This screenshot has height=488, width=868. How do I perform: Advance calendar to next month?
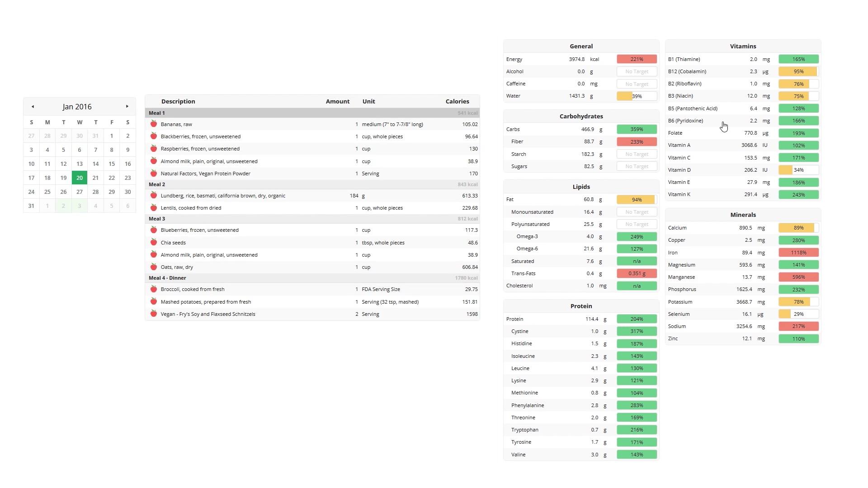click(x=127, y=107)
